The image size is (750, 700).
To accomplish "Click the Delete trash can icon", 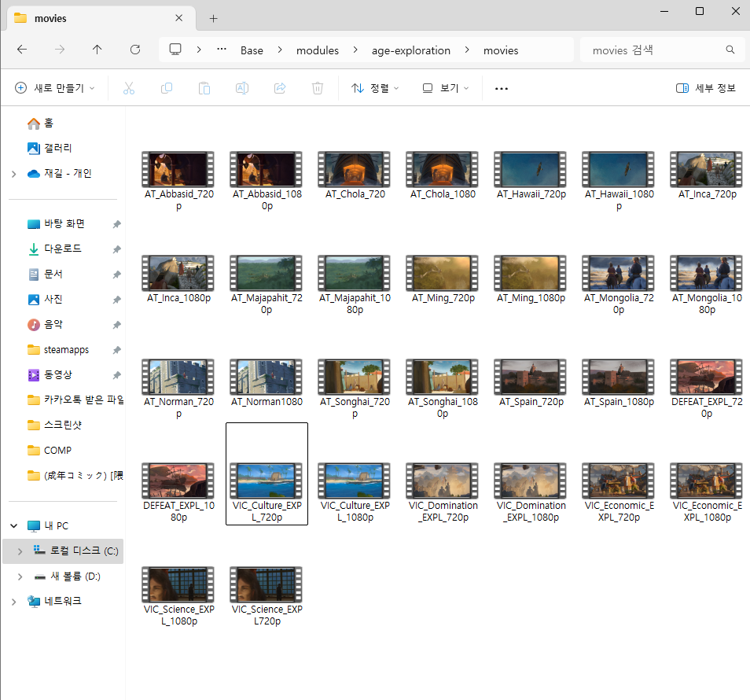I will 318,88.
